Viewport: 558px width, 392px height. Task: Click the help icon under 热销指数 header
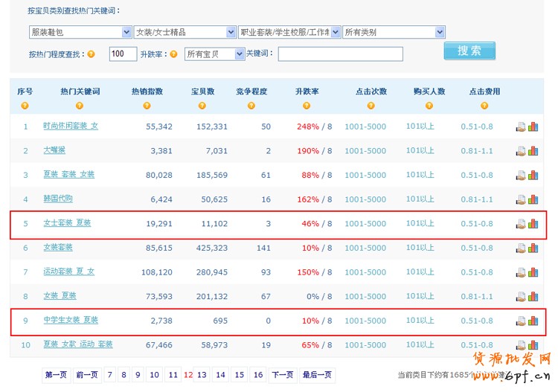click(x=147, y=105)
